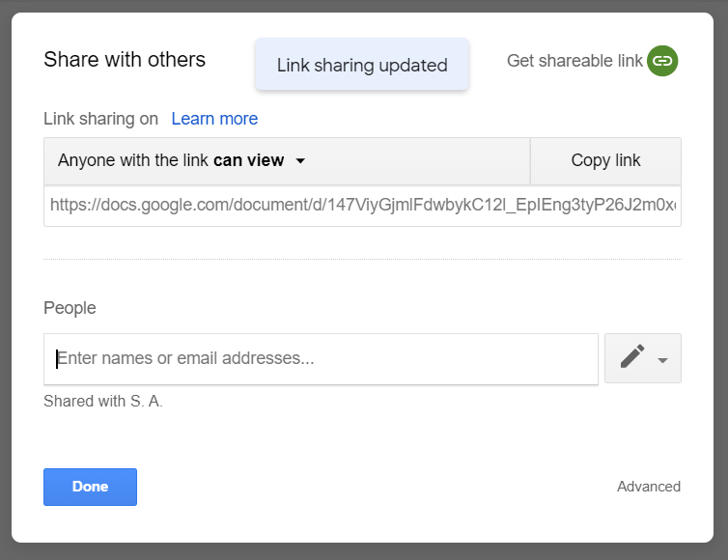The image size is (728, 560).
Task: Click the "Link sharing updated" notification
Action: [x=362, y=65]
